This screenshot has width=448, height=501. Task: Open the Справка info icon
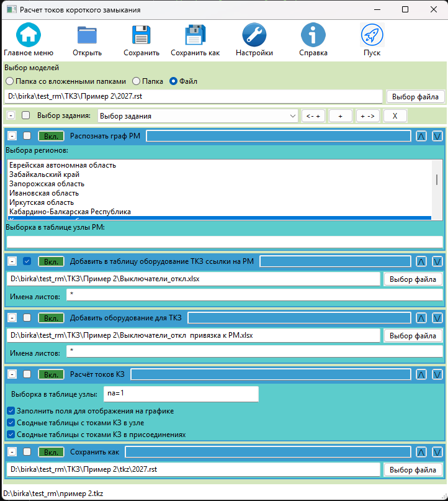click(313, 35)
